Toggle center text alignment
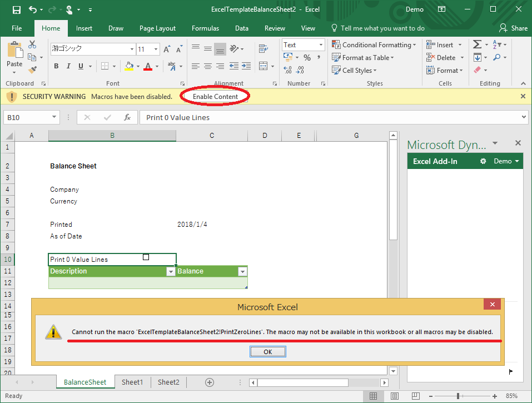The image size is (532, 403). pyautogui.click(x=208, y=66)
